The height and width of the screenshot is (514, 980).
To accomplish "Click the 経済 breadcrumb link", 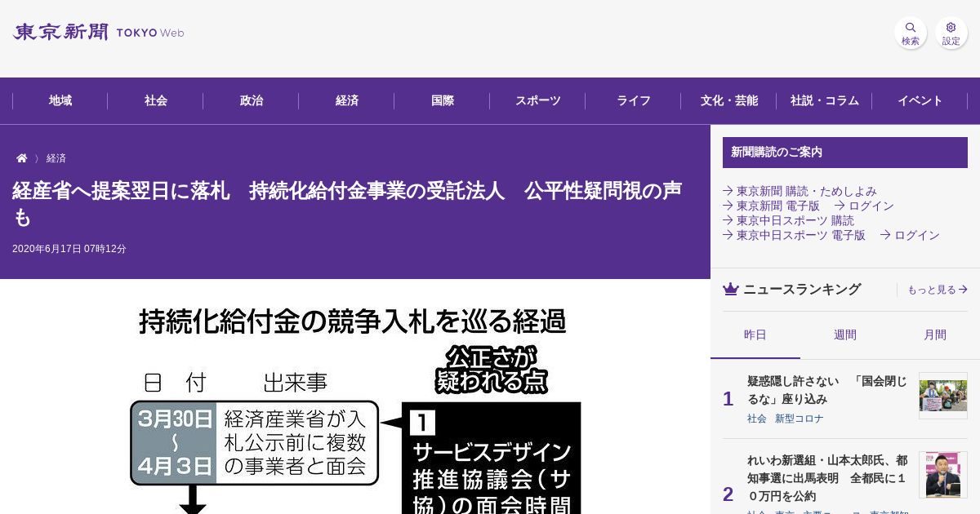I will 56,158.
